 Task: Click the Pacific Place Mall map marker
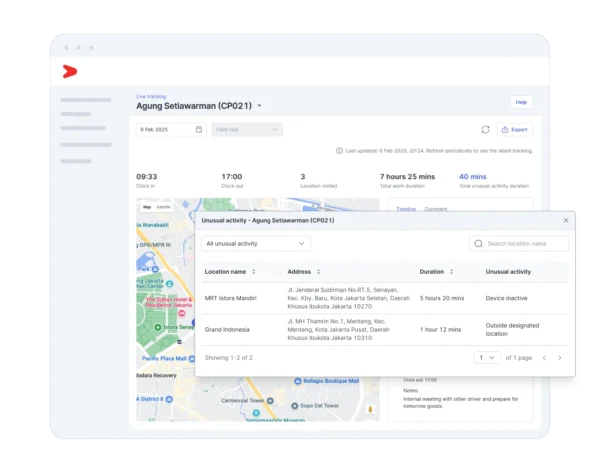point(192,359)
